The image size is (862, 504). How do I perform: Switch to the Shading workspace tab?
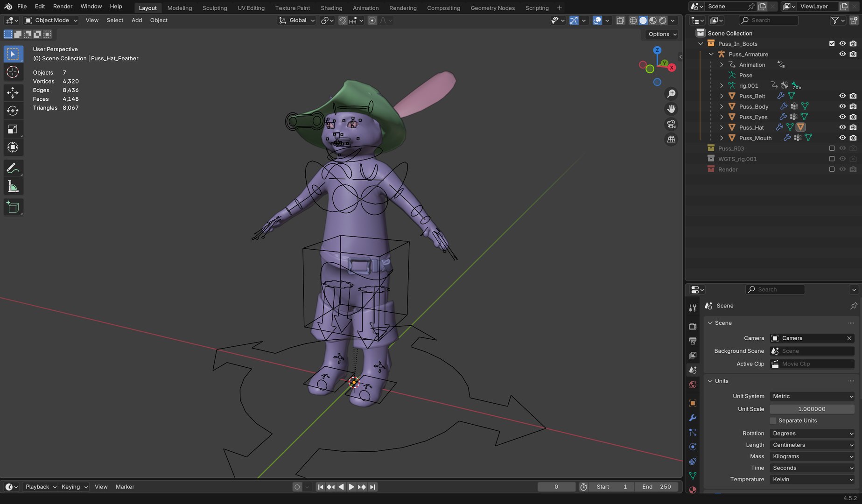click(331, 8)
